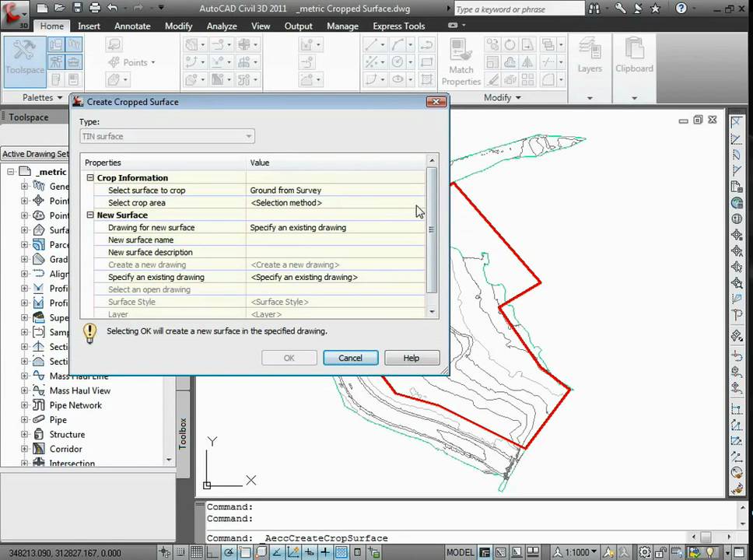Click the Application menu Civil 3D logo
Image resolution: width=753 pixels, height=560 pixels.
(15, 15)
